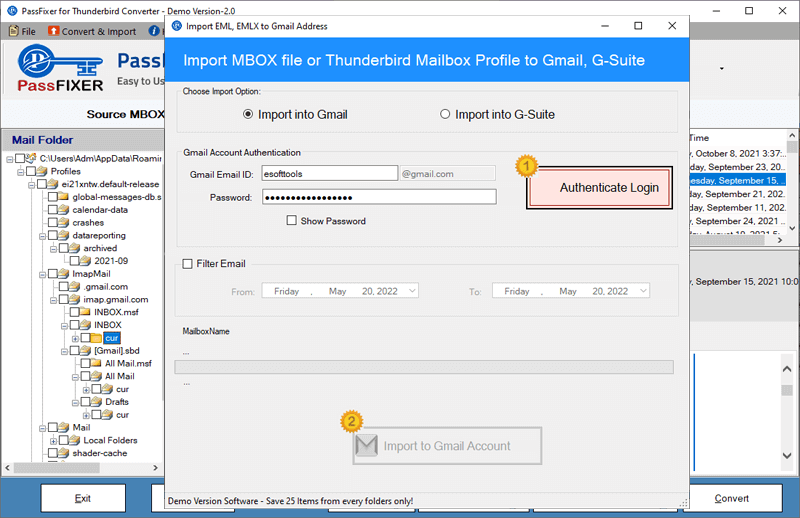Click the Password input field

[379, 197]
